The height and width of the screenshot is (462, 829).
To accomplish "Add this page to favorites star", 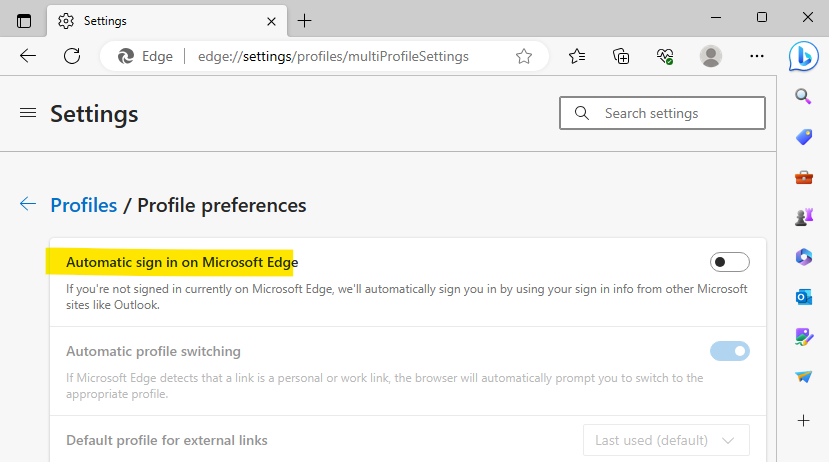I will 523,56.
